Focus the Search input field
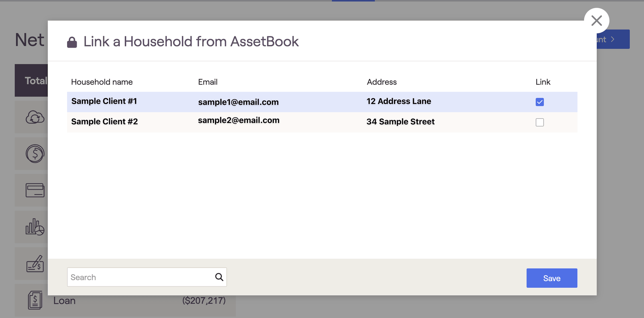 pyautogui.click(x=147, y=277)
